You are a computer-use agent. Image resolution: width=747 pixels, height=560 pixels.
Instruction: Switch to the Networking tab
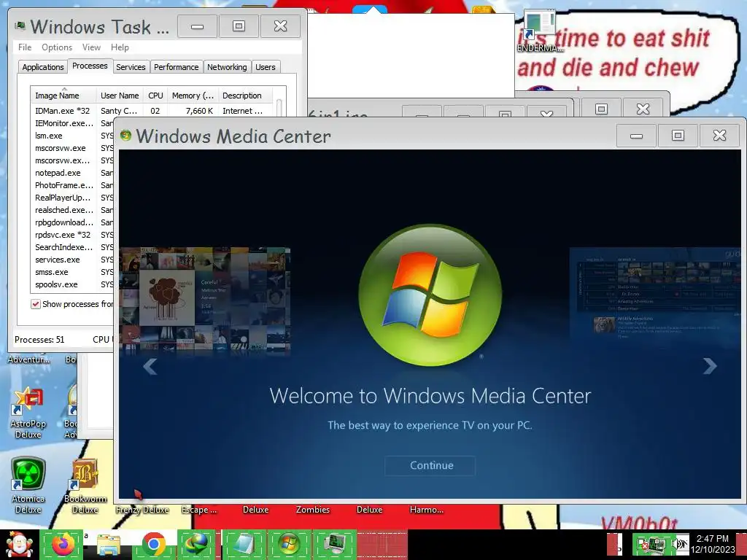point(227,67)
